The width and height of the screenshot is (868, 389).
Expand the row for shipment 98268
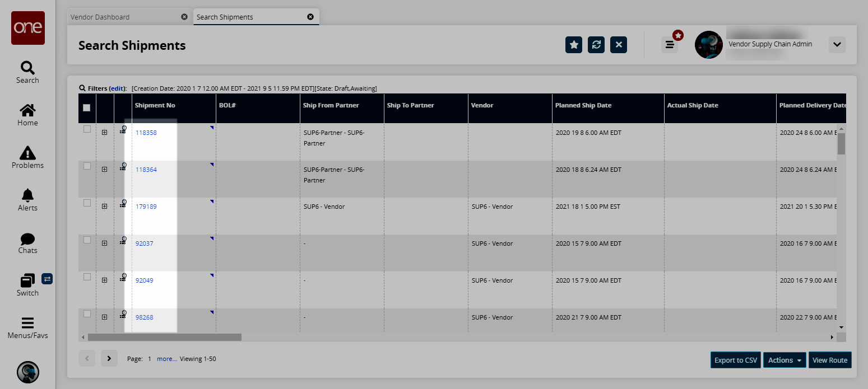click(x=104, y=317)
